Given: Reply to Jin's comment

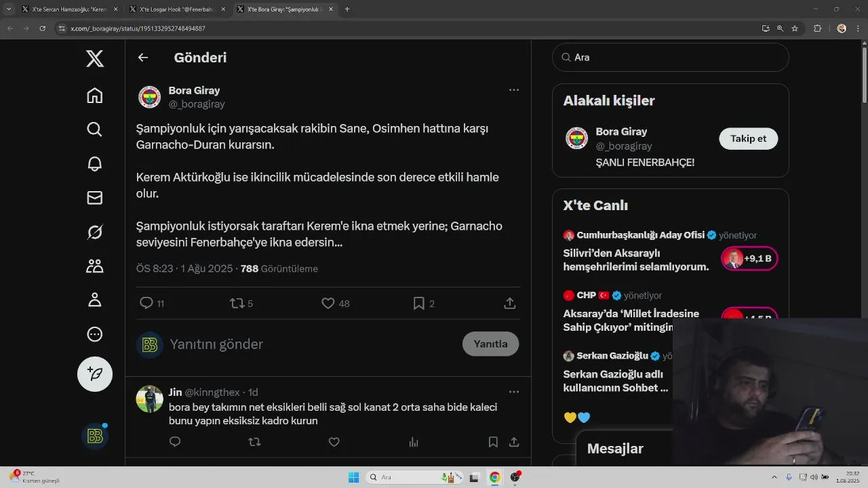Looking at the screenshot, I should (x=175, y=442).
